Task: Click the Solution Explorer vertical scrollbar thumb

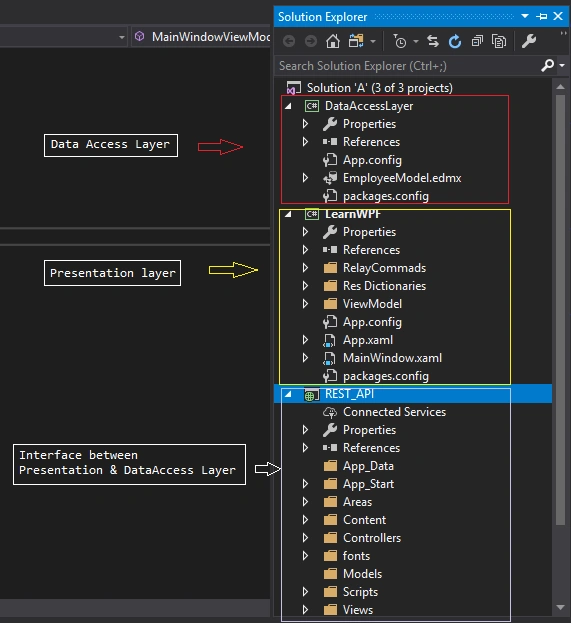Action: [x=560, y=310]
